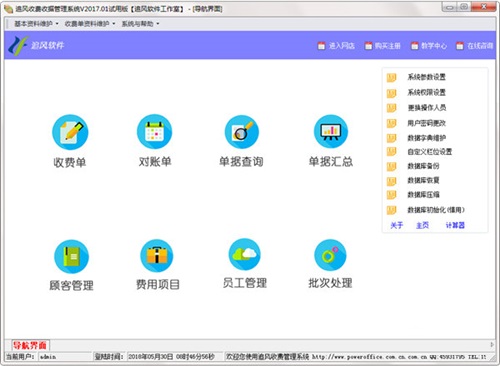Launch 单据查询 magnifier icon

coord(242,132)
